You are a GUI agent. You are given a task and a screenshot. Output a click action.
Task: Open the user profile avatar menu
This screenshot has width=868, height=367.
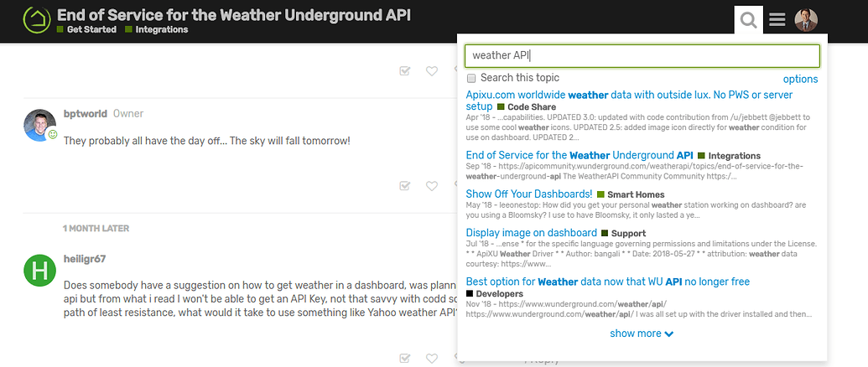806,20
